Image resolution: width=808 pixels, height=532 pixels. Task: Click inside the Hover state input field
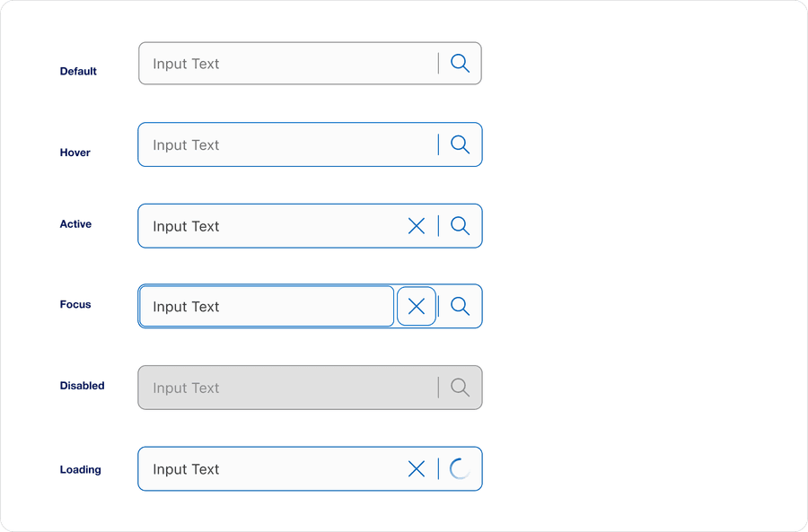[x=269, y=144]
